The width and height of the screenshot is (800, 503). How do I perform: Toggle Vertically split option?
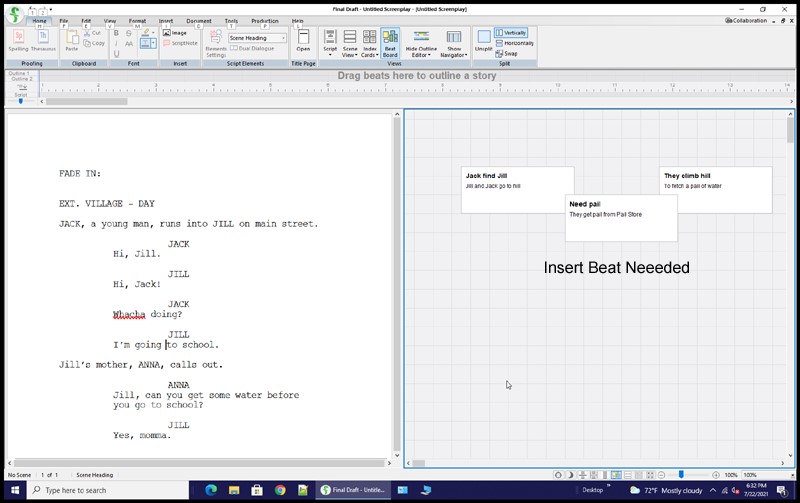(510, 33)
